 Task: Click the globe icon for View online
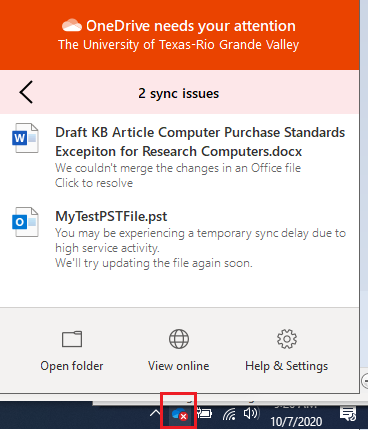pos(179,339)
